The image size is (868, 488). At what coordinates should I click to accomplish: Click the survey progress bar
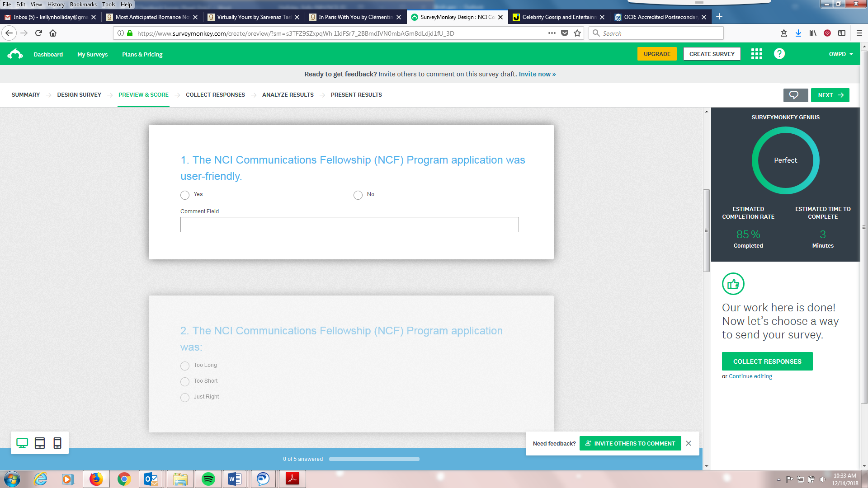coord(374,459)
